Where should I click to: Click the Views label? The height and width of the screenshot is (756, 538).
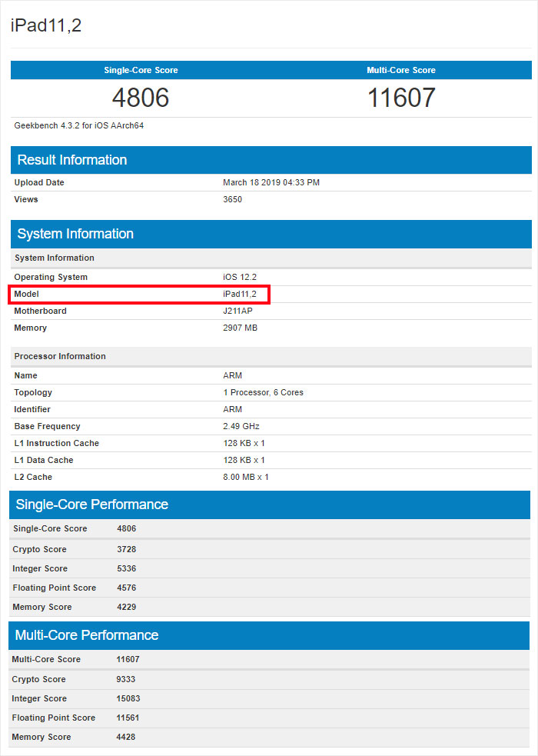(x=26, y=199)
